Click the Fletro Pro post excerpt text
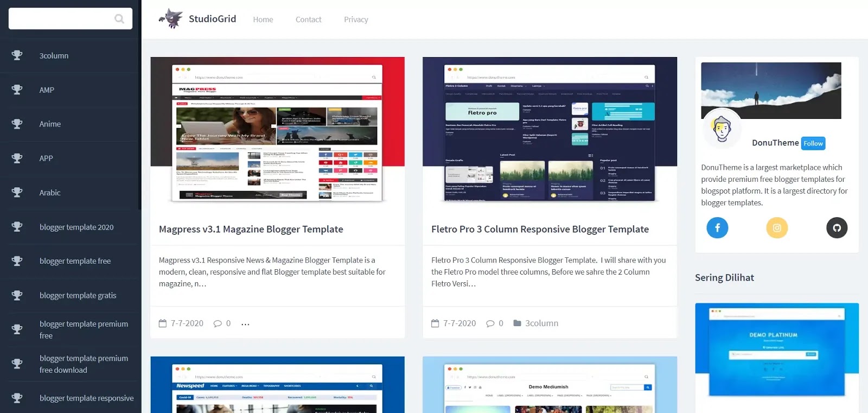This screenshot has width=868, height=413. 548,272
